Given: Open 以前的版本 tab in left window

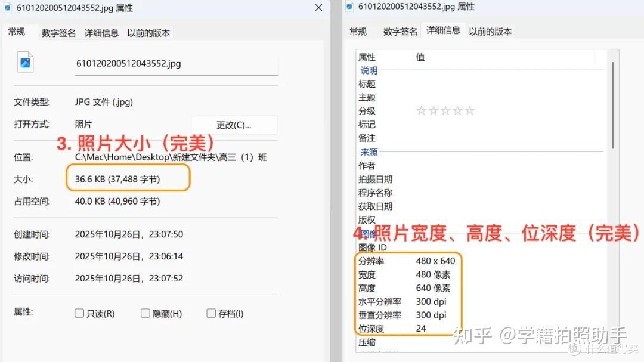Looking at the screenshot, I should [148, 33].
